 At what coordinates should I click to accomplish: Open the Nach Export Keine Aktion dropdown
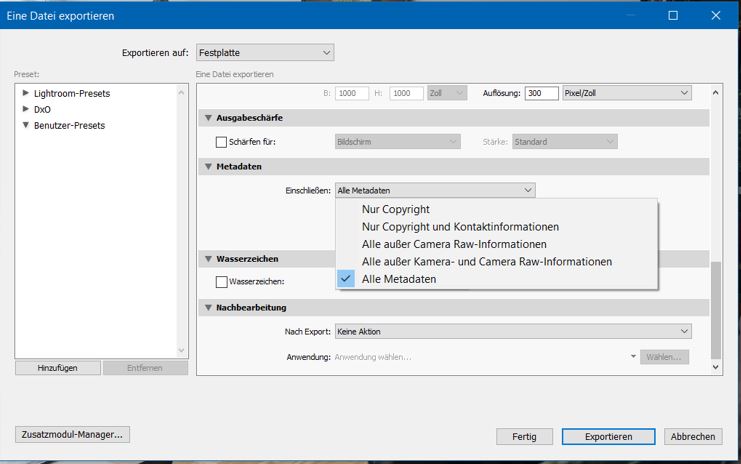[513, 331]
